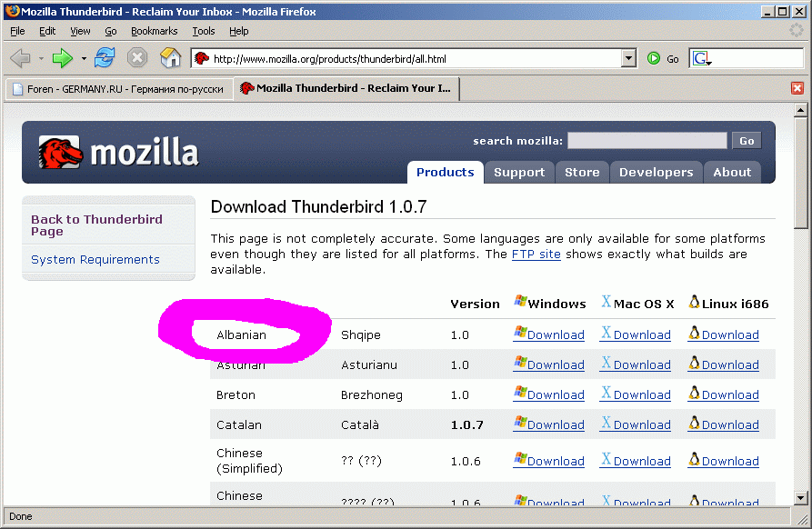Click the Google search engine icon

[x=701, y=58]
